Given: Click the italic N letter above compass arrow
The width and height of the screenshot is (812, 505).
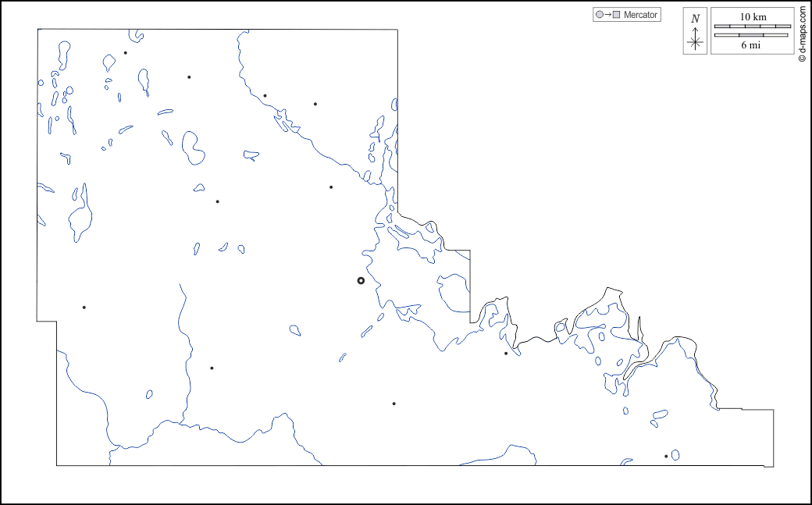Looking at the screenshot, I should 695,19.
